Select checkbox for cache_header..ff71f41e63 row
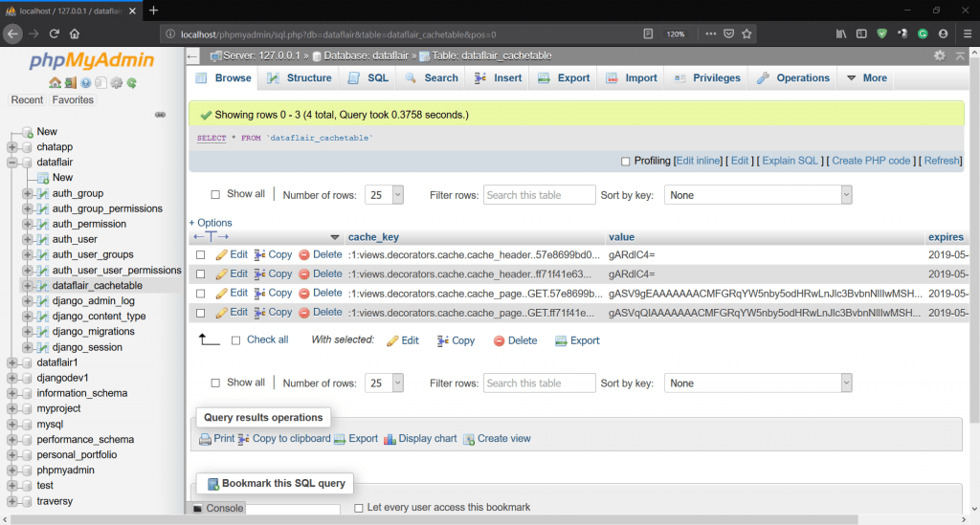The height and width of the screenshot is (525, 980). (x=201, y=274)
